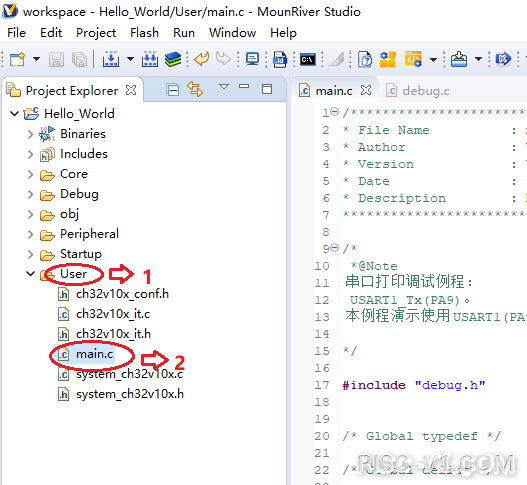
Task: Open the Edit menu
Action: pos(51,33)
